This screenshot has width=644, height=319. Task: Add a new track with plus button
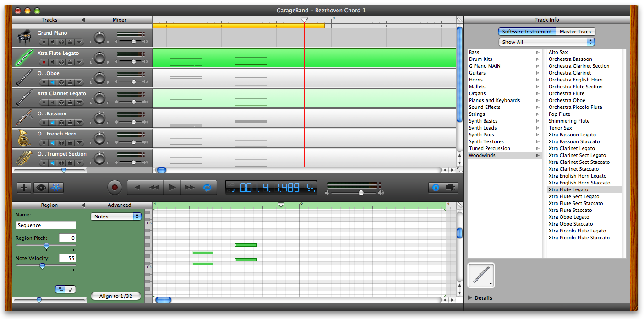24,187
